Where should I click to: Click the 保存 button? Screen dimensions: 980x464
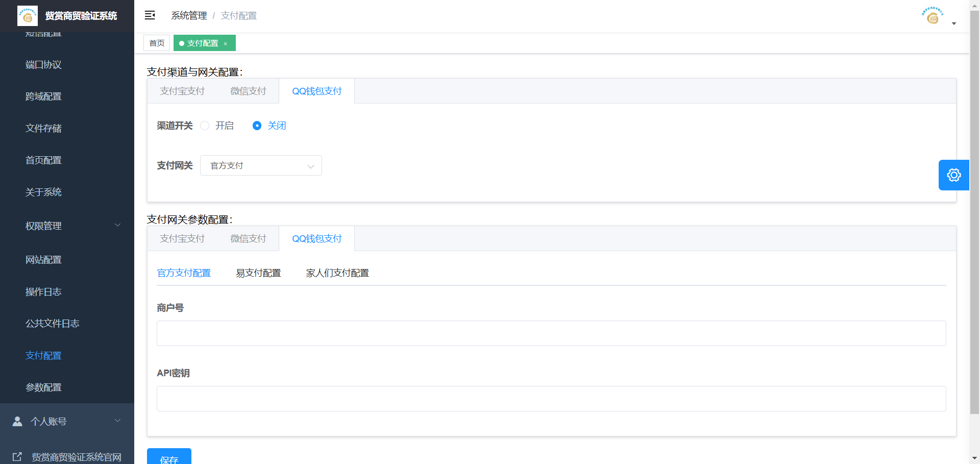[169, 457]
